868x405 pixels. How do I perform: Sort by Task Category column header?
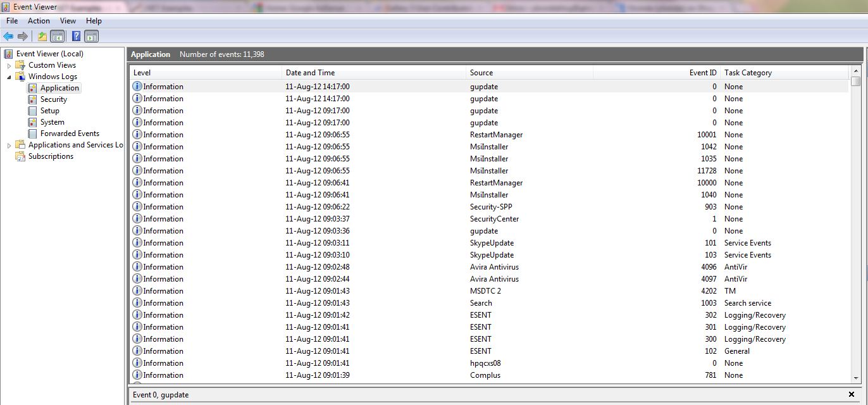[785, 73]
